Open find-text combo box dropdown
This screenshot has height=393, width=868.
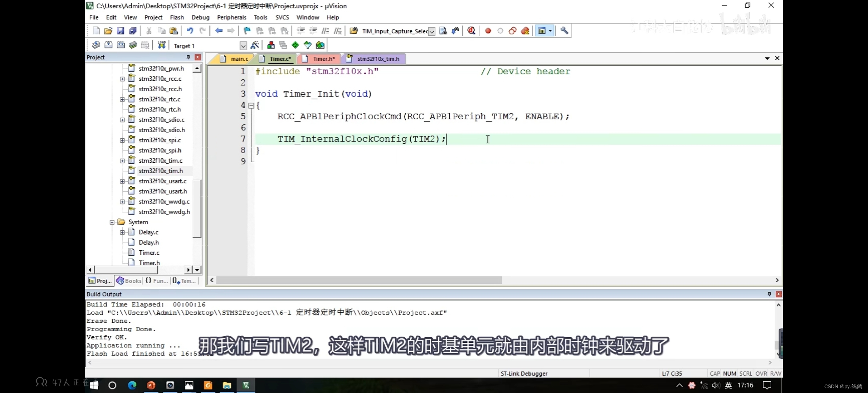tap(431, 31)
